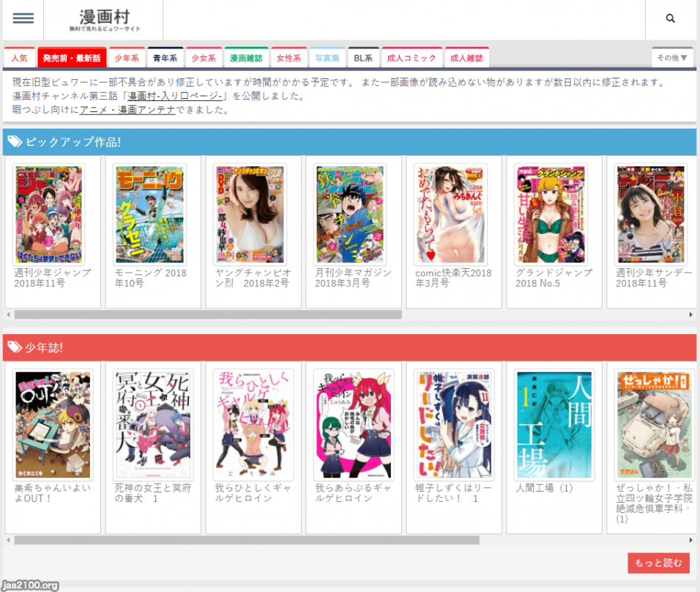Select the 人気 tab
Screen dimensions: 700x592
coord(20,58)
